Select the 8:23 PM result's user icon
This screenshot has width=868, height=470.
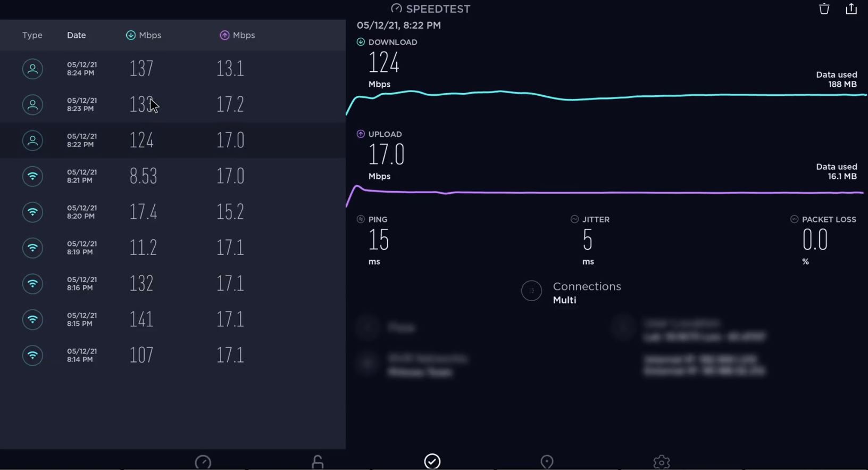pos(32,104)
